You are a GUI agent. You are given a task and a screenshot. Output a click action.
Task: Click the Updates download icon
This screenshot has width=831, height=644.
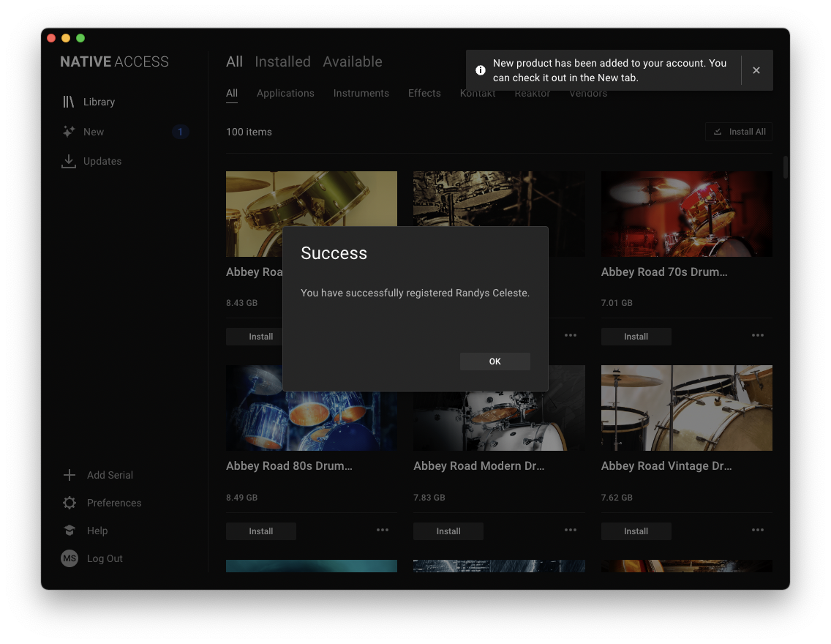(x=69, y=161)
